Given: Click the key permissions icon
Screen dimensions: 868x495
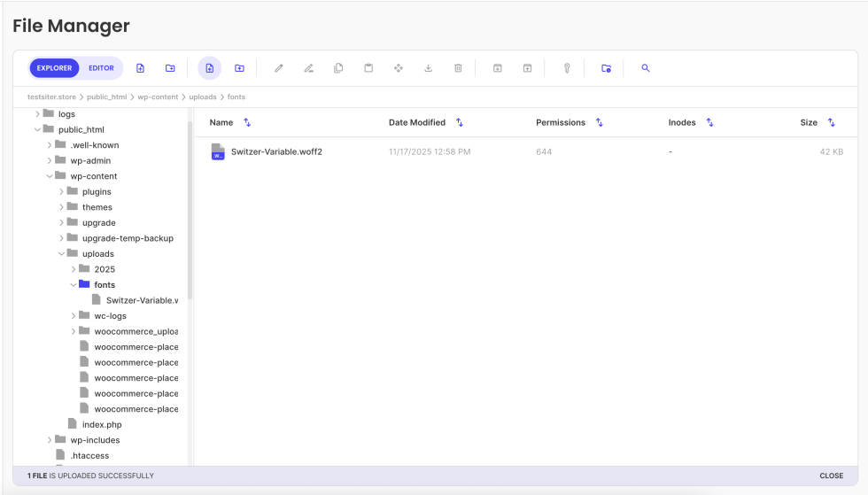Looking at the screenshot, I should (x=567, y=68).
